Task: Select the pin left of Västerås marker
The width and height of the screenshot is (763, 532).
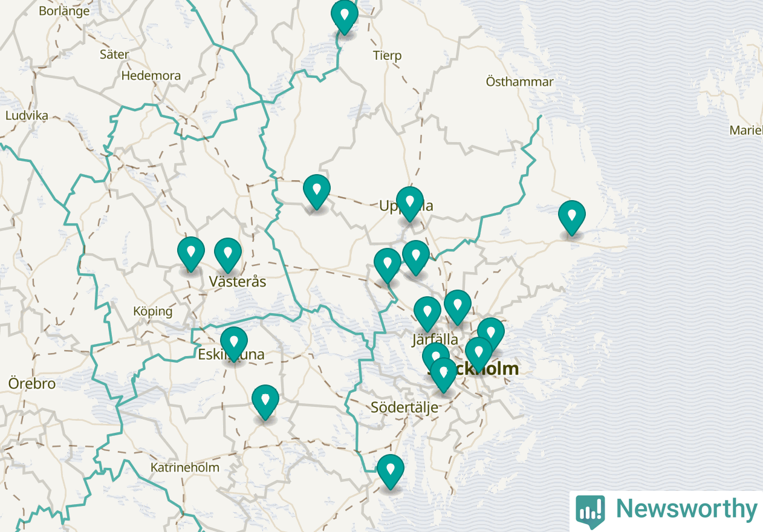Action: pyautogui.click(x=191, y=253)
